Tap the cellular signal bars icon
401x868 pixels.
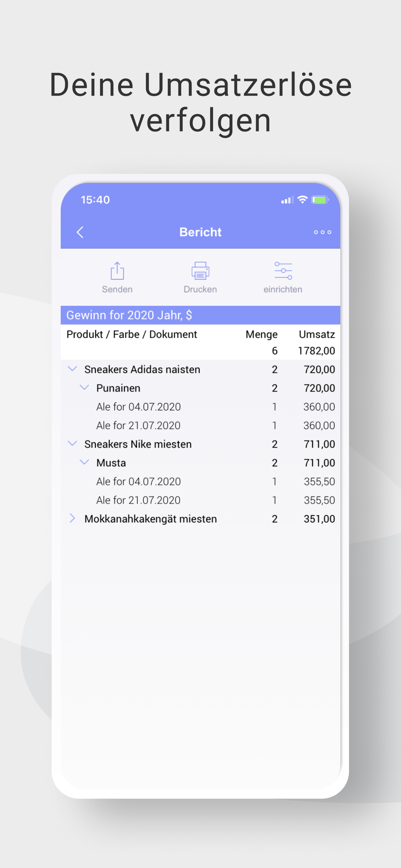pyautogui.click(x=287, y=200)
